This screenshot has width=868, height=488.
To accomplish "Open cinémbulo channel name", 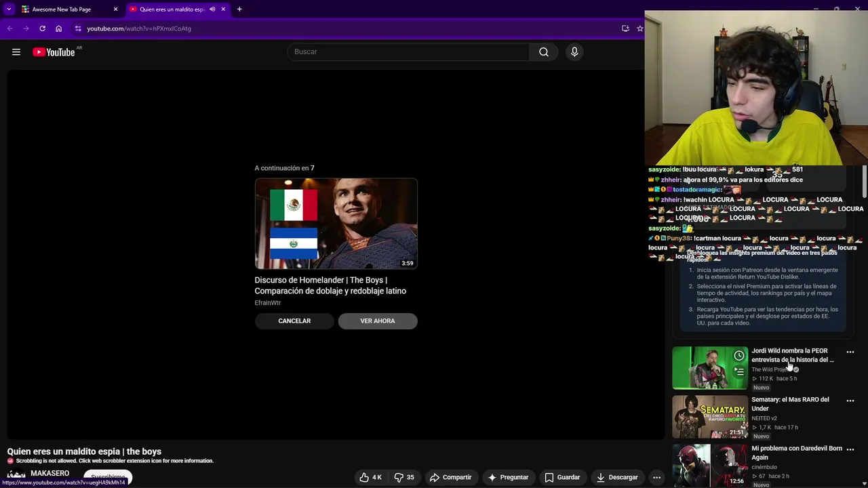I will [764, 467].
